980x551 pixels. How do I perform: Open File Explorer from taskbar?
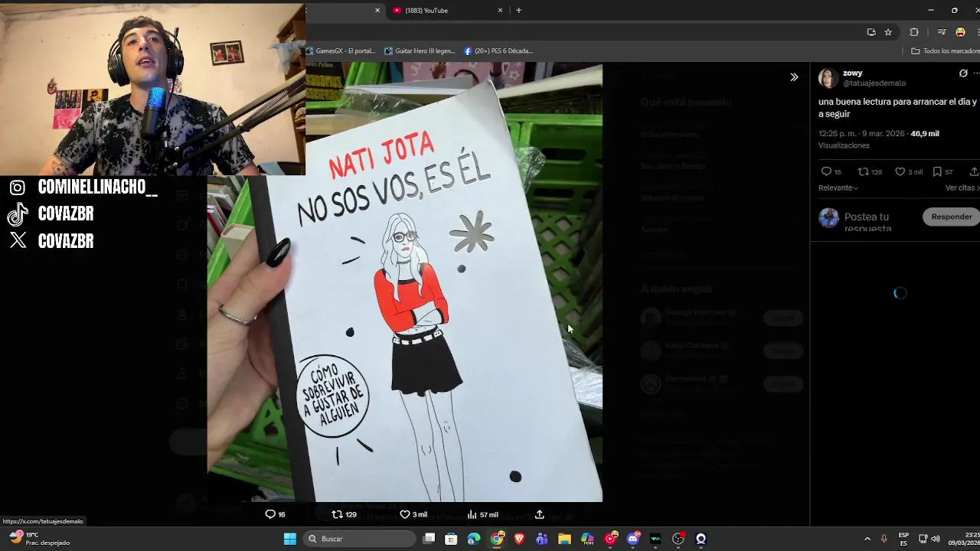(x=565, y=539)
